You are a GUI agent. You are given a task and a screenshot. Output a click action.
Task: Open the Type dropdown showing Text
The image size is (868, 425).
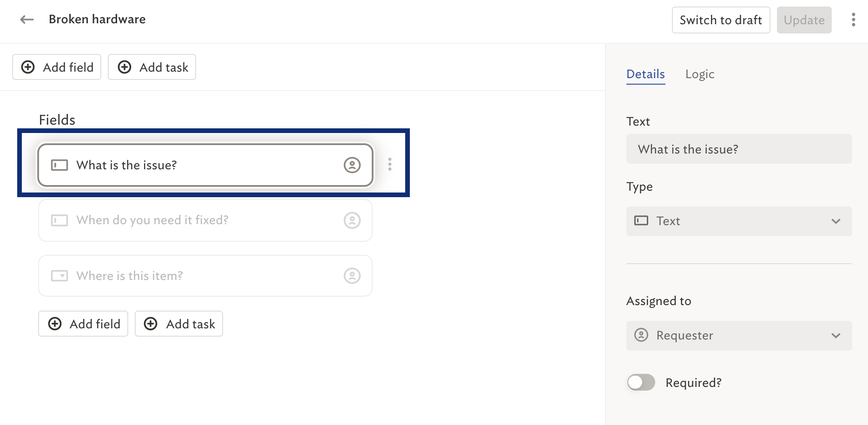pyautogui.click(x=739, y=221)
